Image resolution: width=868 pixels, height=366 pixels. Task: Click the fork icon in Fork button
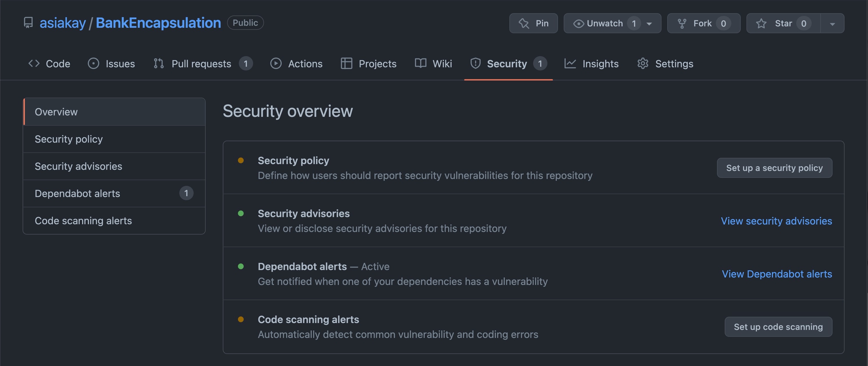[x=682, y=23]
